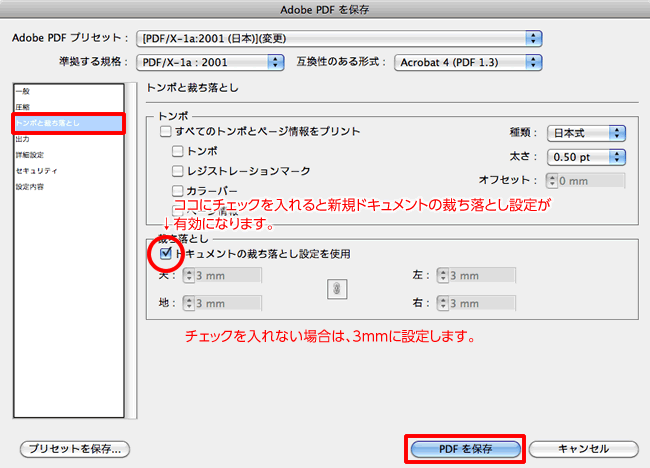Click the オフセット value field
This screenshot has width=650, height=468.
coord(591,181)
